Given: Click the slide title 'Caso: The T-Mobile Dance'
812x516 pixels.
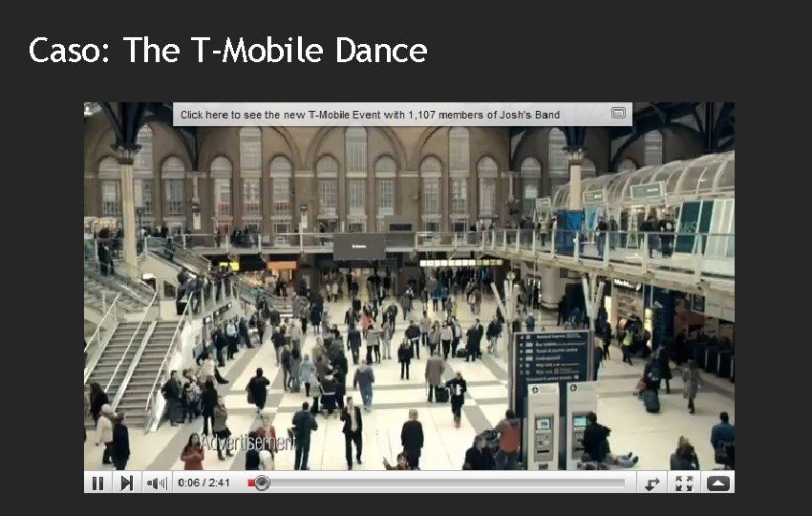Looking at the screenshot, I should (x=228, y=51).
